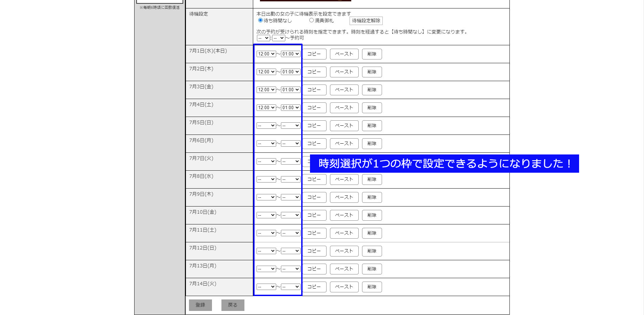Open the minute dropdown before 予約可
Screen dimensions: 644x315
click(x=278, y=38)
